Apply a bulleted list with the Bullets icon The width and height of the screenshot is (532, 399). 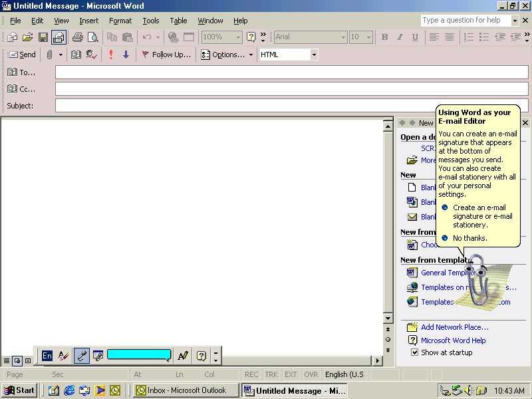484,37
